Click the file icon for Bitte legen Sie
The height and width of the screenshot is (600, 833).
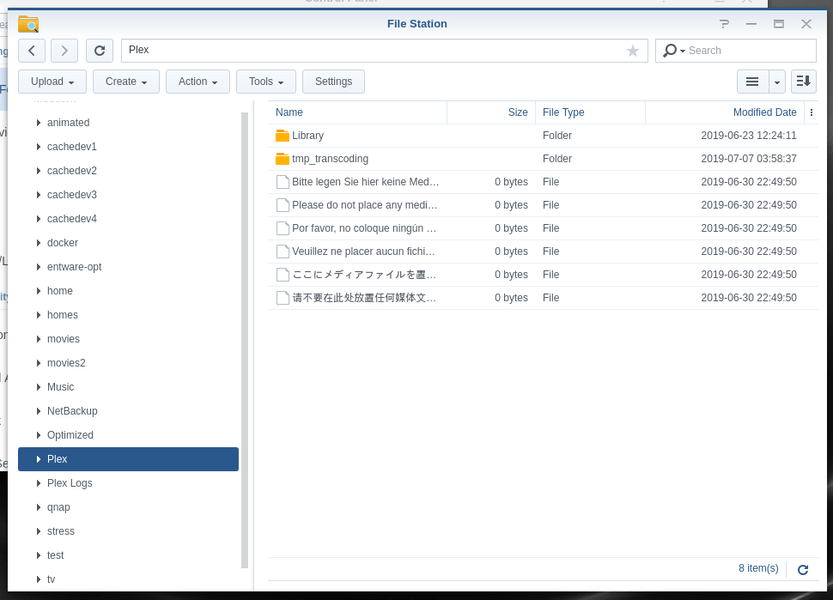[283, 182]
